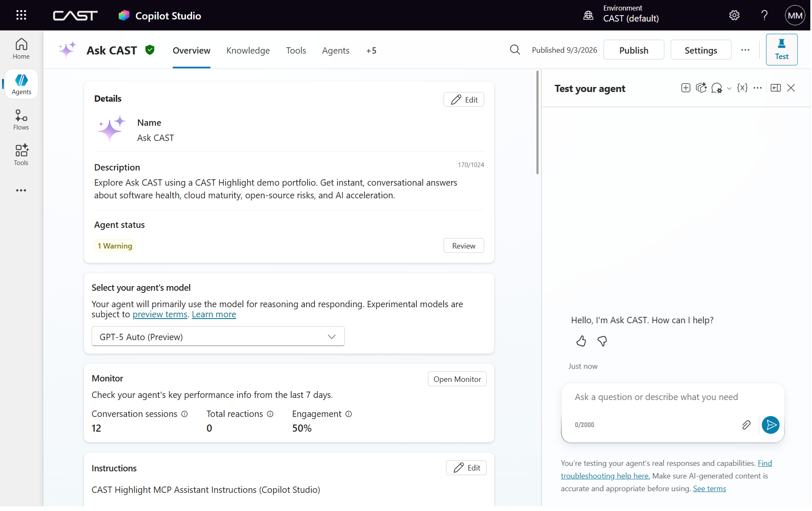812x511 pixels.
Task: Edit the agent Details
Action: point(463,100)
